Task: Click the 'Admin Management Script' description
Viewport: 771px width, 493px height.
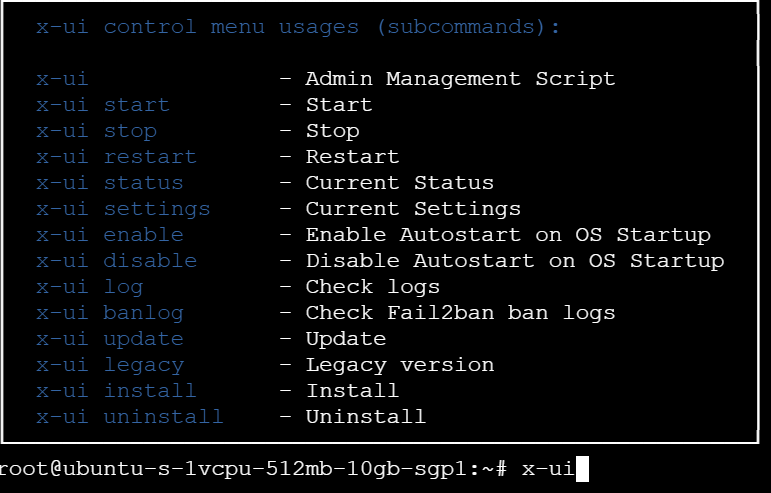Action: [460, 80]
